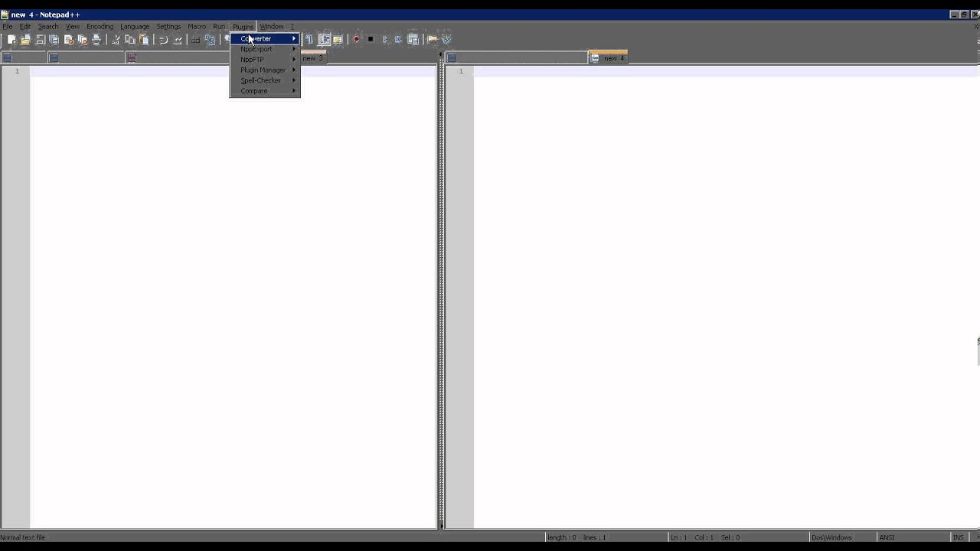The height and width of the screenshot is (551, 980).
Task: Toggle Show All Characters paragraph icon
Action: pyautogui.click(x=309, y=39)
